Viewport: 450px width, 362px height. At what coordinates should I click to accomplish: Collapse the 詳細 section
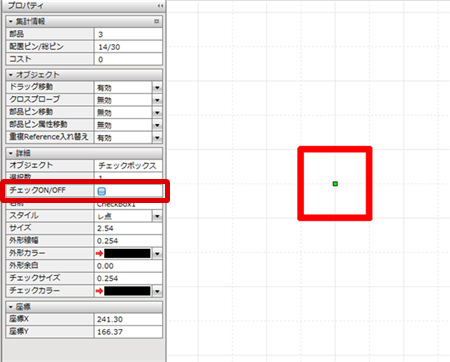point(11,153)
